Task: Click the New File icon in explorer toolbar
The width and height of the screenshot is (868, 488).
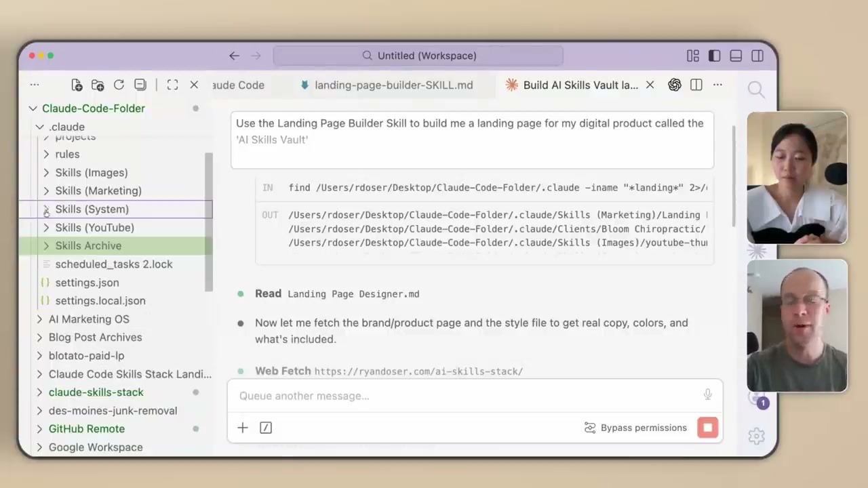Action: [77, 85]
